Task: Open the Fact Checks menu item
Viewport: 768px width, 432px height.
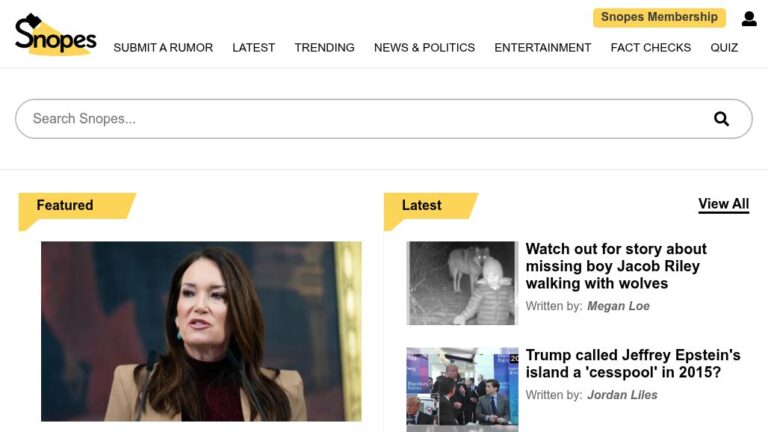Action: point(650,47)
